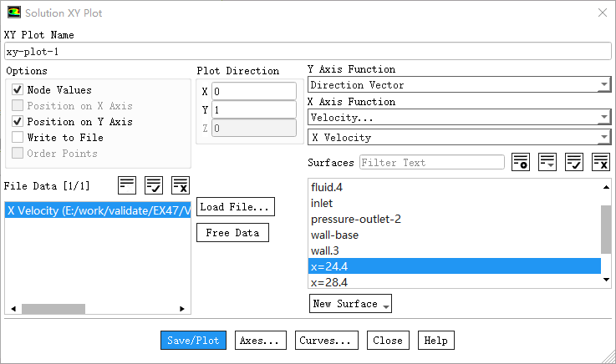Deselect all surfaces icon
The width and height of the screenshot is (616, 364).
(601, 162)
